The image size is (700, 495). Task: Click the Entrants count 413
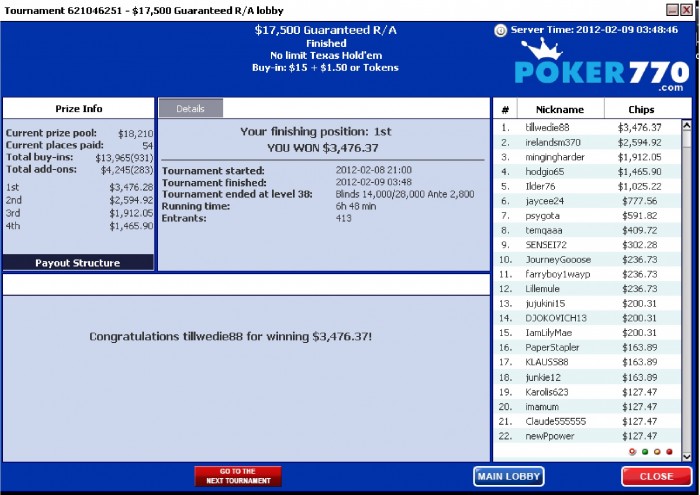click(343, 218)
